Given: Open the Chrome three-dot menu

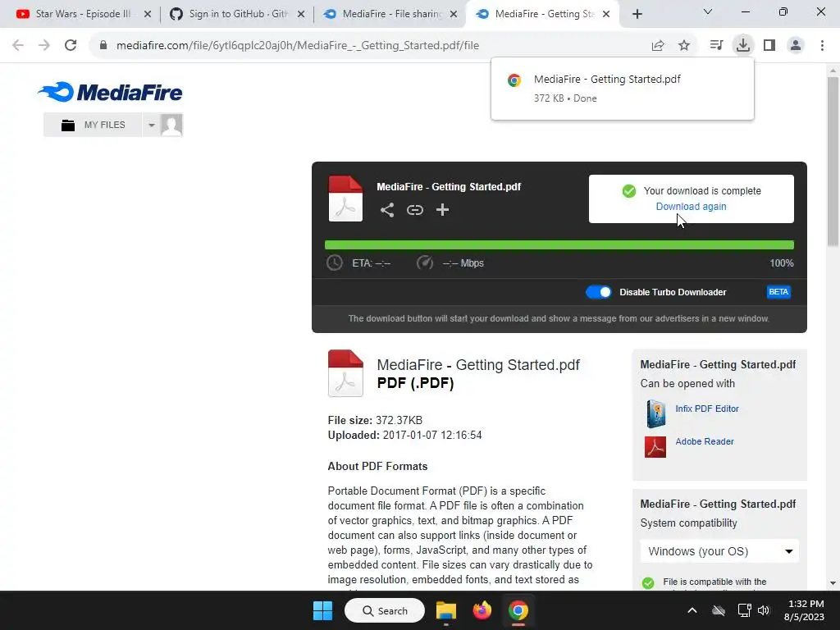Looking at the screenshot, I should pyautogui.click(x=822, y=46).
